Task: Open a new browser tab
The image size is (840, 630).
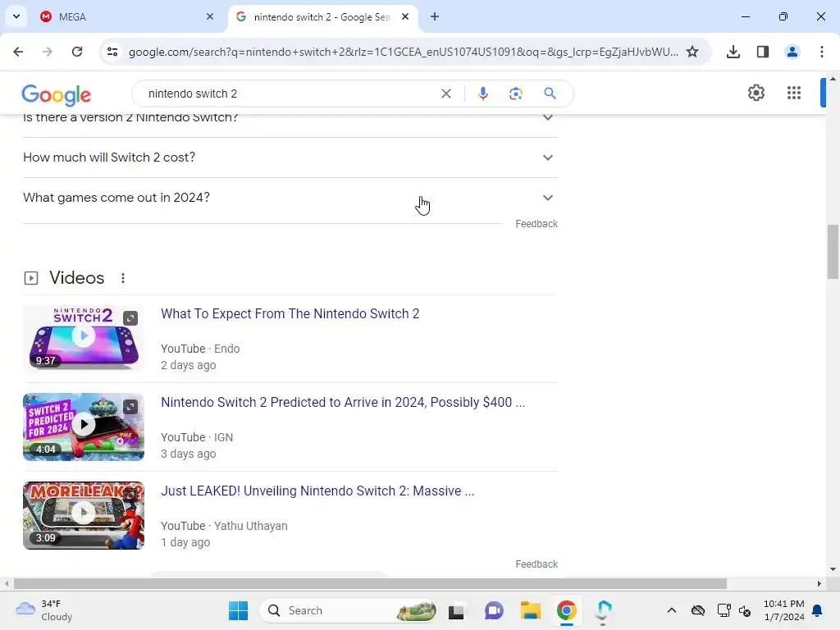Action: pyautogui.click(x=435, y=16)
